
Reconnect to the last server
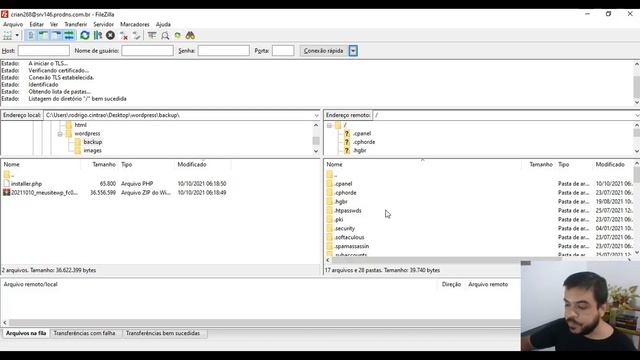[137, 36]
